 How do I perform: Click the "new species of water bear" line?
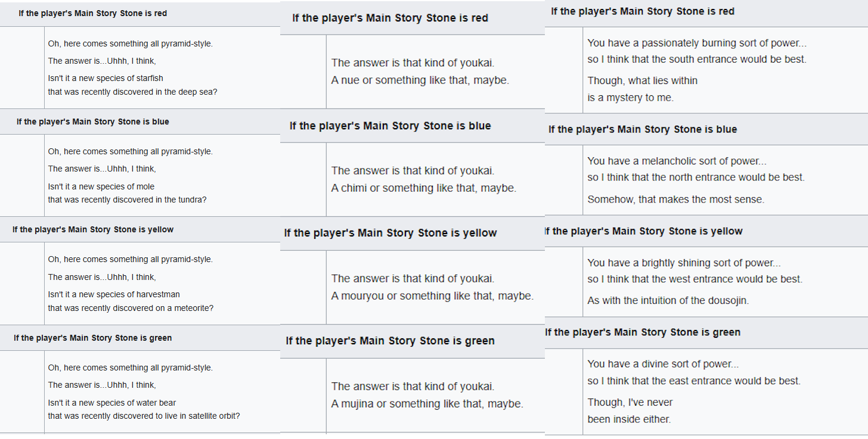click(112, 403)
